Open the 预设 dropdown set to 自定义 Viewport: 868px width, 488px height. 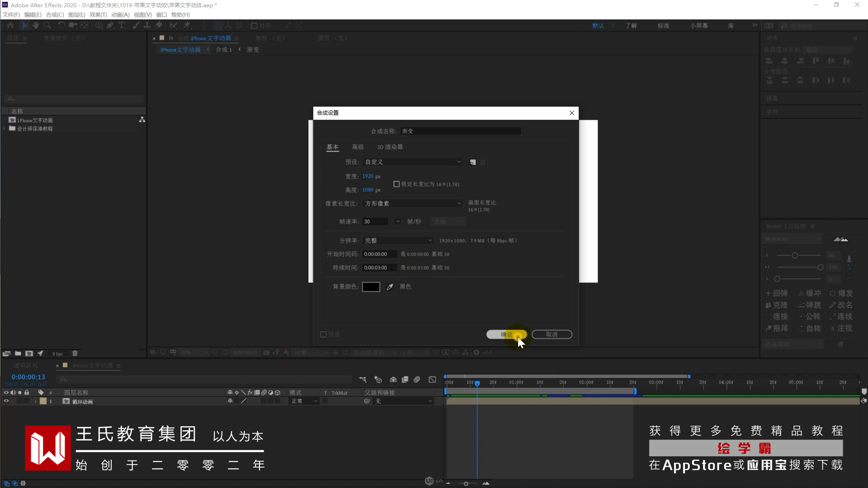(x=412, y=162)
